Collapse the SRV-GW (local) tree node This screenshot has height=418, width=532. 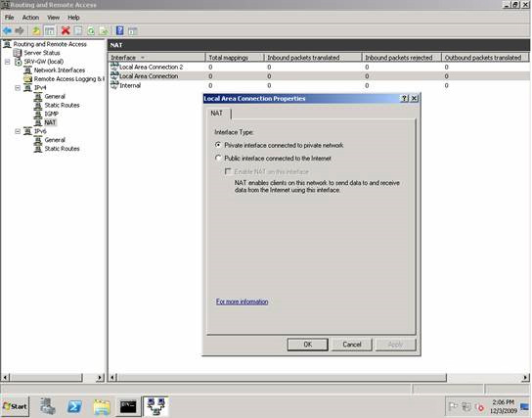point(7,62)
